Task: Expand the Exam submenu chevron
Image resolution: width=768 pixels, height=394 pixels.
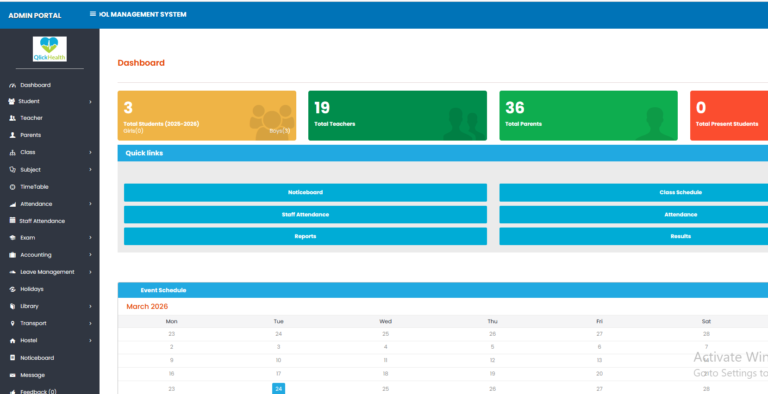Action: click(91, 238)
